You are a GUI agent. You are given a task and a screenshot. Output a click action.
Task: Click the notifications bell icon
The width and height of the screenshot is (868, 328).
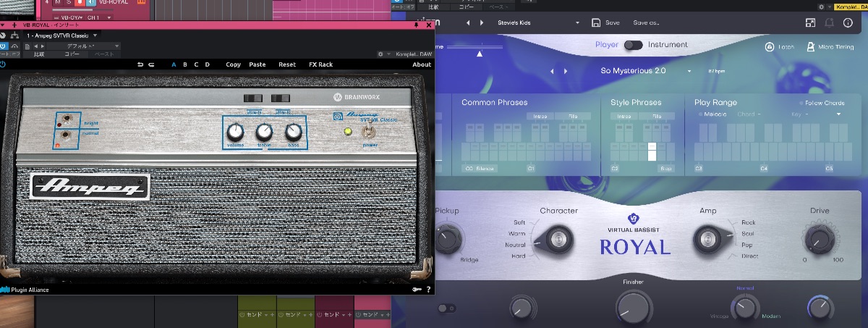tap(828, 23)
